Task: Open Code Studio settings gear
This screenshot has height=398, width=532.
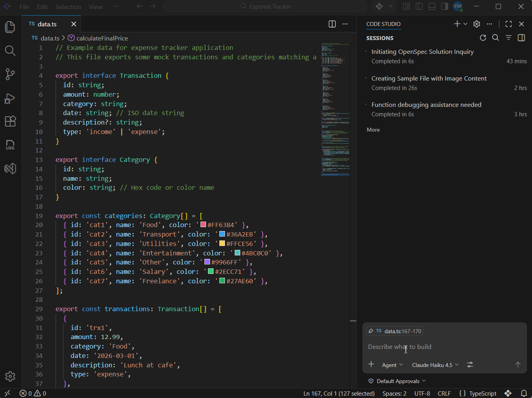Action: click(x=477, y=24)
